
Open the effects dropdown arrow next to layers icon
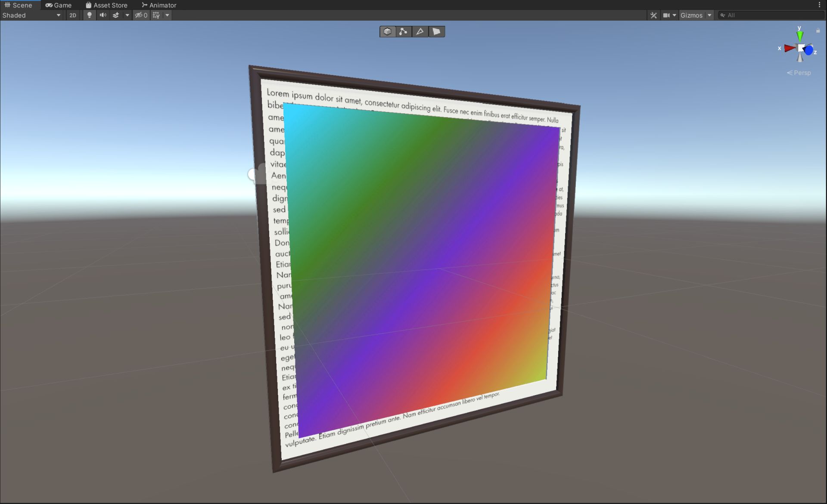(x=127, y=15)
